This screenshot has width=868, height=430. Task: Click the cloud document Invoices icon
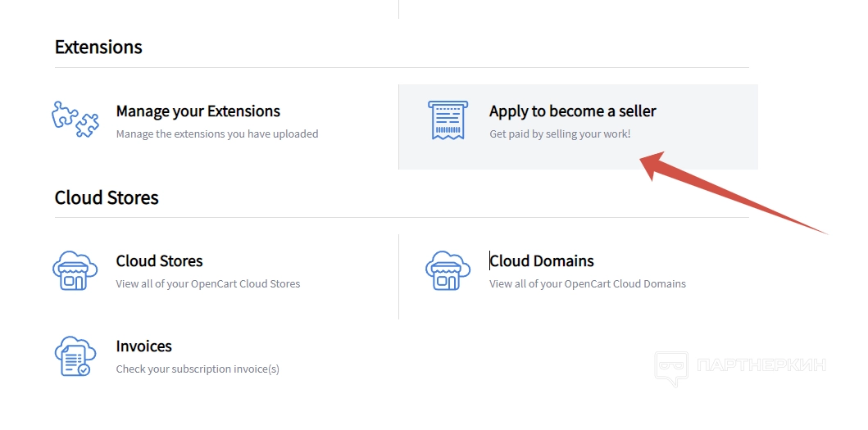click(x=75, y=356)
